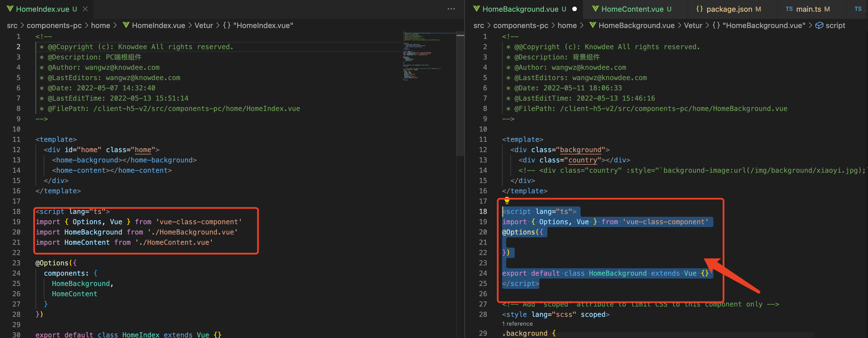Screen dimensions: 868x338
Task: Open the left editor's More Actions ellipsis
Action: tap(451, 9)
